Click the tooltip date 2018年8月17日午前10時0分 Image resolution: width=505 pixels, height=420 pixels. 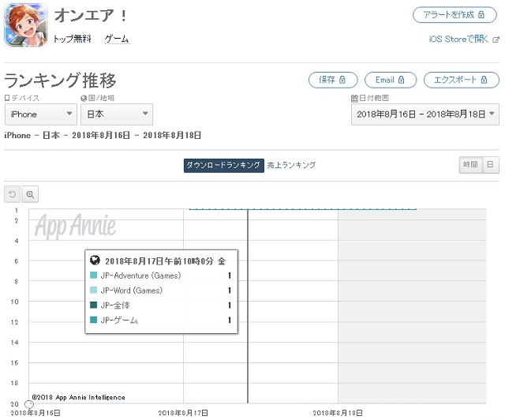click(159, 261)
